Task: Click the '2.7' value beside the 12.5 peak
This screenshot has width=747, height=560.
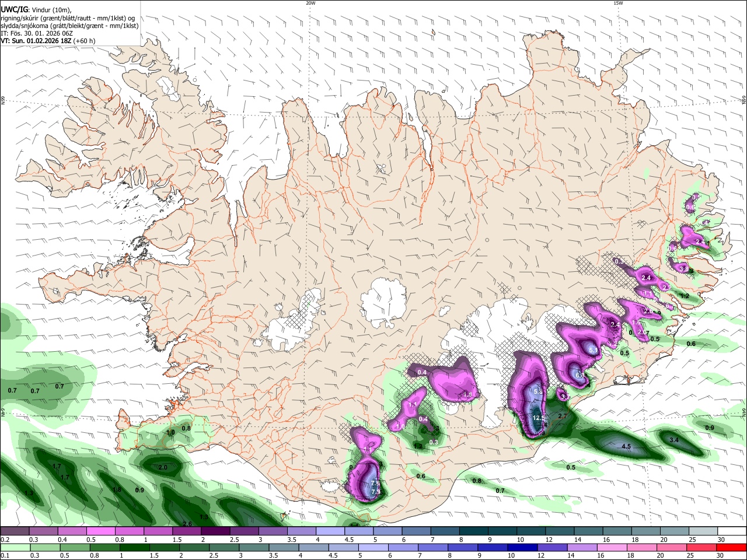Action: coord(563,416)
